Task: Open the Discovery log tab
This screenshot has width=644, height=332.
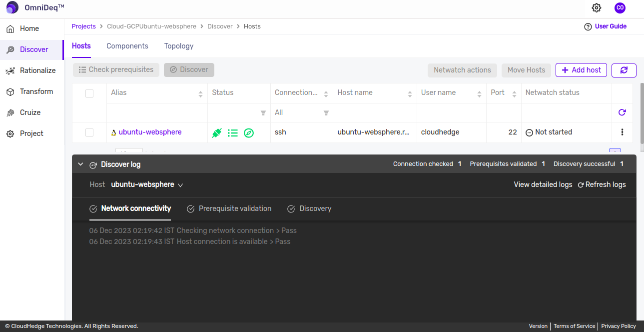Action: click(x=309, y=208)
